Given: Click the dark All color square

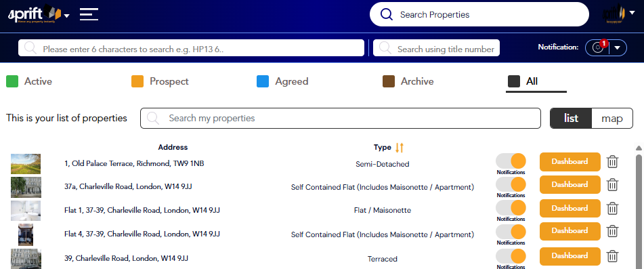Looking at the screenshot, I should [x=514, y=81].
